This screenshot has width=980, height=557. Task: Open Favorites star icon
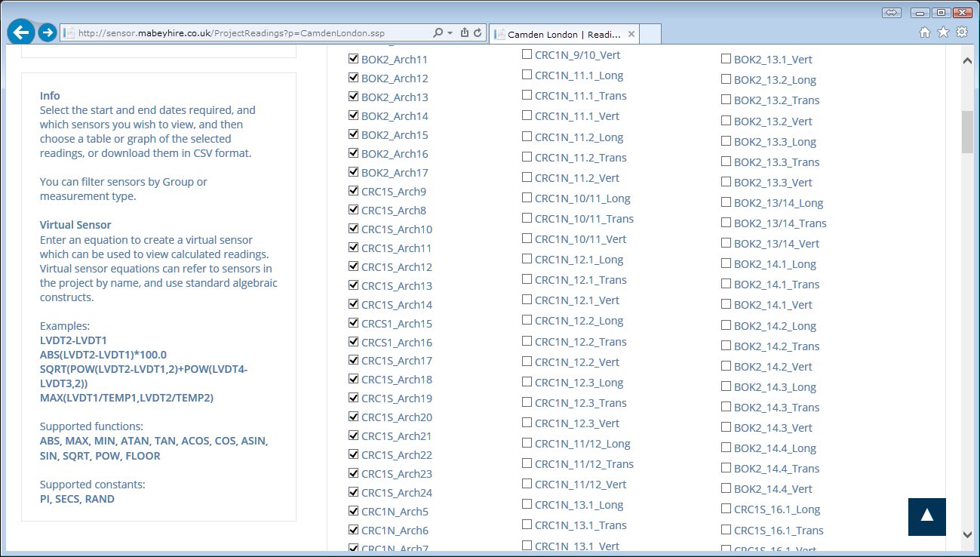coord(943,32)
